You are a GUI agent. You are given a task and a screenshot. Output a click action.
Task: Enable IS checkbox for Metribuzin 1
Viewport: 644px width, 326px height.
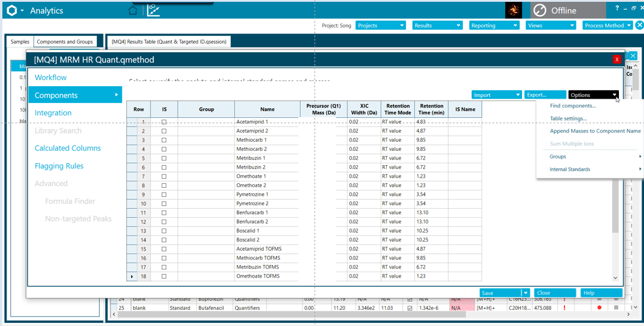pyautogui.click(x=164, y=159)
